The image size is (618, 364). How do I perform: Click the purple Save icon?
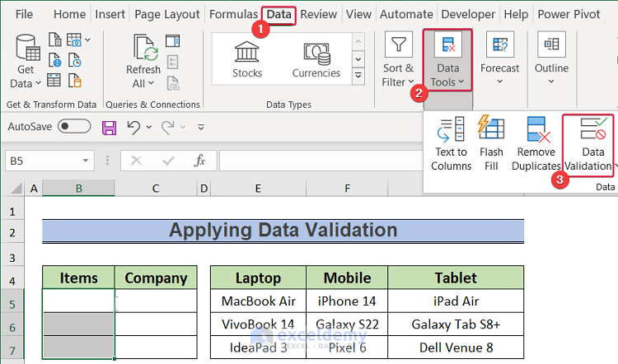109,127
